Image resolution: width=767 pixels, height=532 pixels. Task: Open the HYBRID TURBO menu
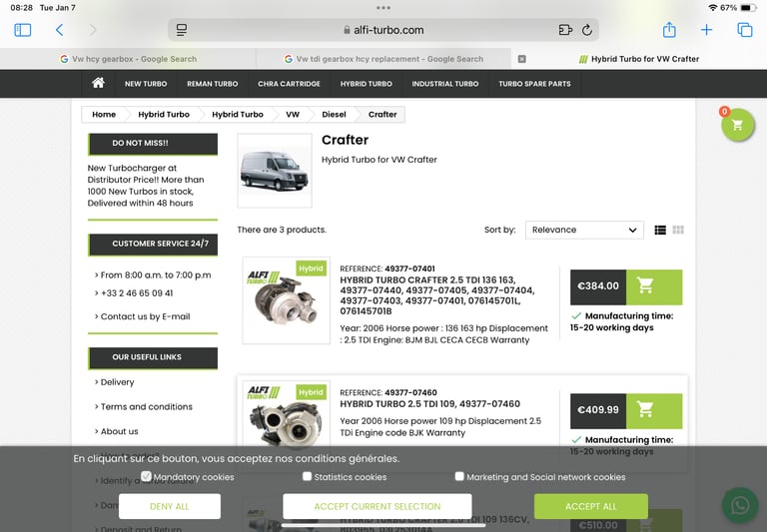point(366,84)
